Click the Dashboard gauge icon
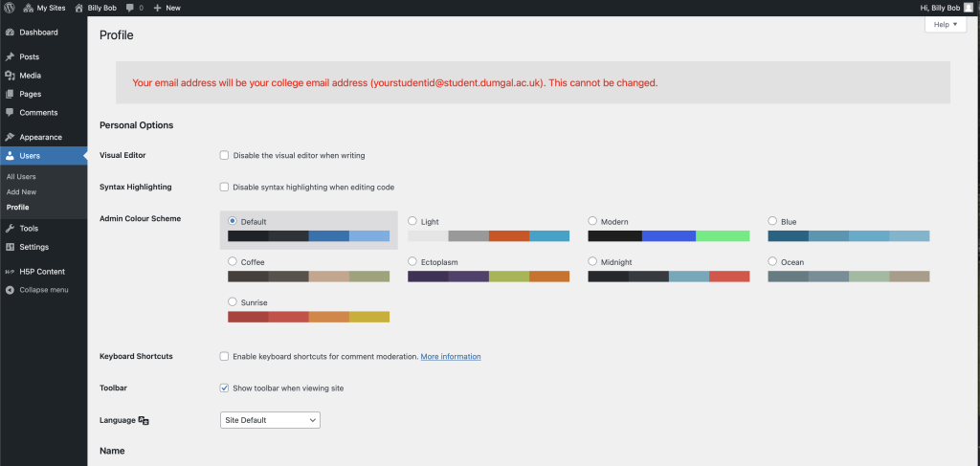The image size is (980, 466). (10, 33)
